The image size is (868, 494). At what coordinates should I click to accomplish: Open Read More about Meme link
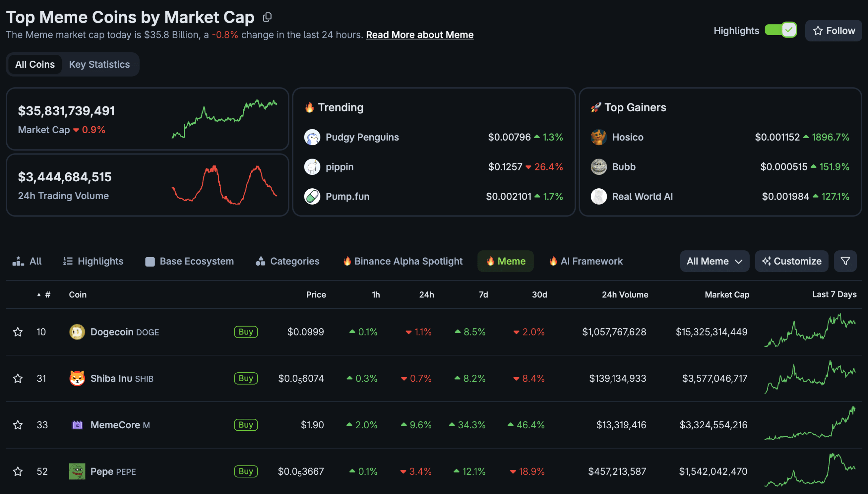point(419,35)
